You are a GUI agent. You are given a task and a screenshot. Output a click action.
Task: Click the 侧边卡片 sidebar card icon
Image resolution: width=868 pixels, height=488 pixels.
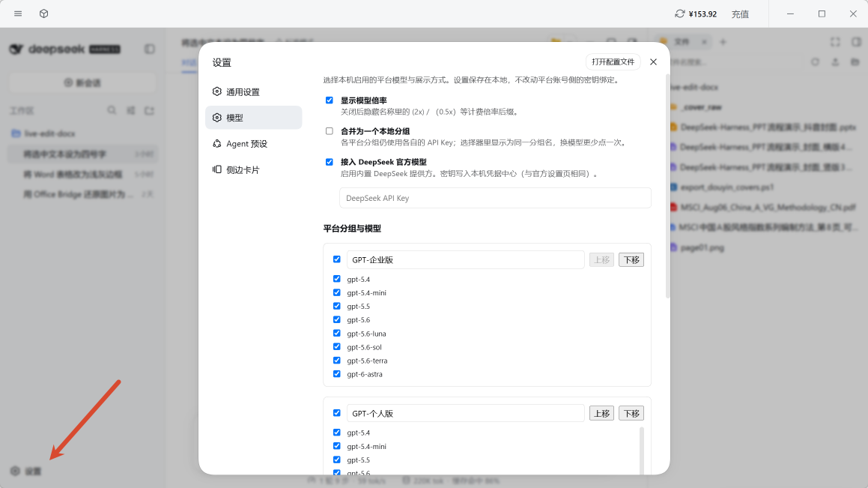(x=217, y=169)
